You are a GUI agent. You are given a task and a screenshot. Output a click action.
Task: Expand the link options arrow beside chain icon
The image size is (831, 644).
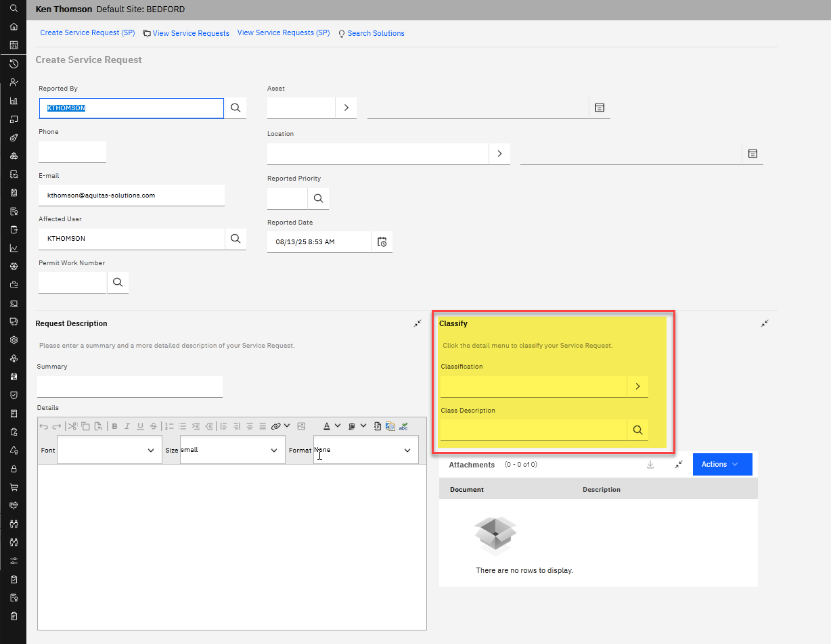pyautogui.click(x=287, y=426)
